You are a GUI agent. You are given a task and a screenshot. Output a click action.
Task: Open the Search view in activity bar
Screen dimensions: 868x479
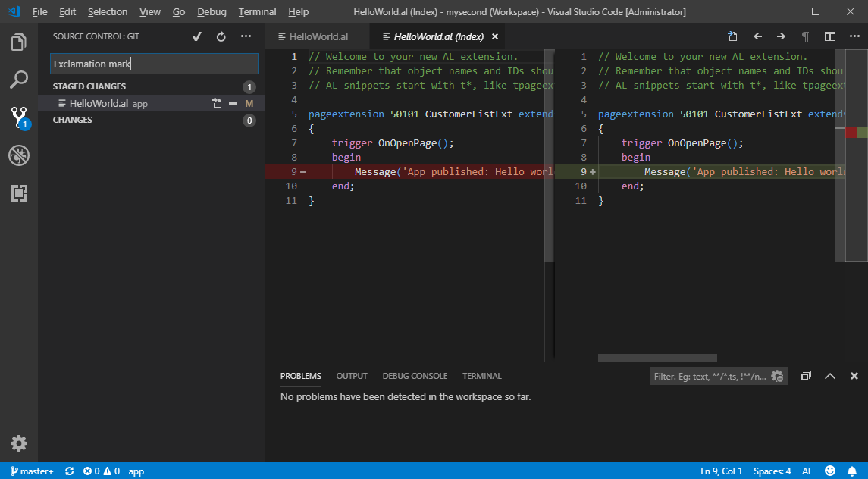pyautogui.click(x=19, y=80)
